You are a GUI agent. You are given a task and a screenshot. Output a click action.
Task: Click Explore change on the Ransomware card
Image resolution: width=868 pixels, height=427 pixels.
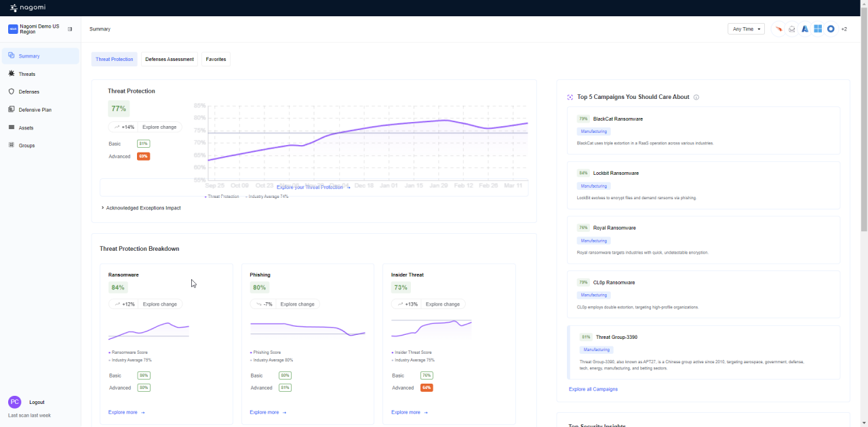coord(160,304)
